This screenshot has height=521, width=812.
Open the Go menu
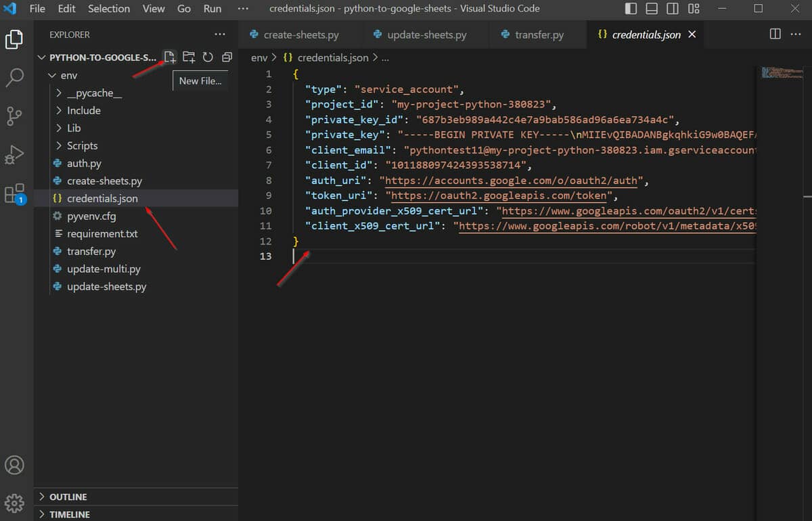click(x=184, y=9)
